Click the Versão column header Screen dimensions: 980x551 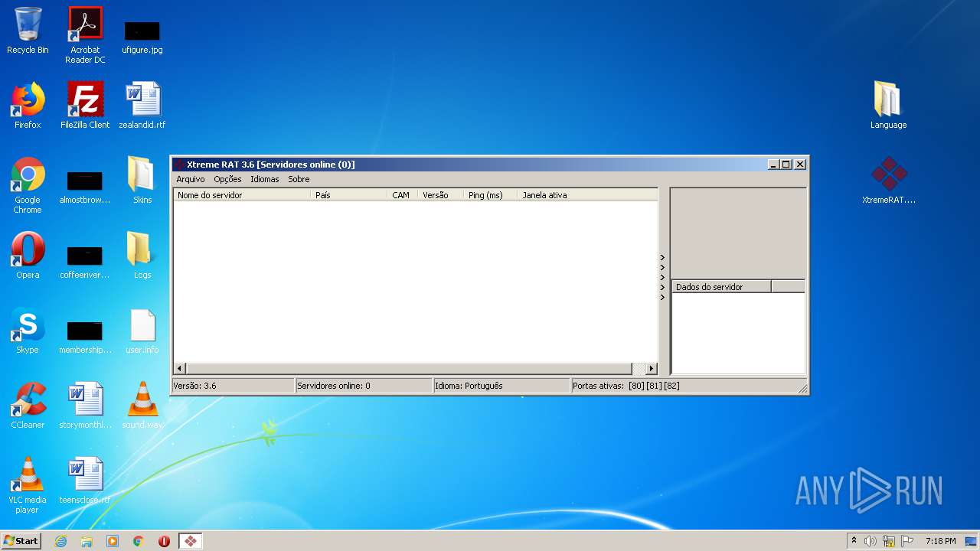pos(441,195)
